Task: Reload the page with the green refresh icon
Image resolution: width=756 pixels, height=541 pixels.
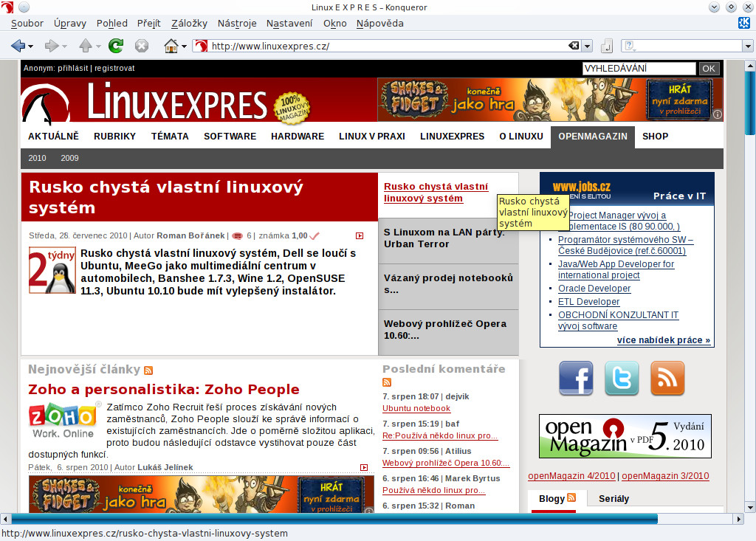Action: click(x=116, y=46)
